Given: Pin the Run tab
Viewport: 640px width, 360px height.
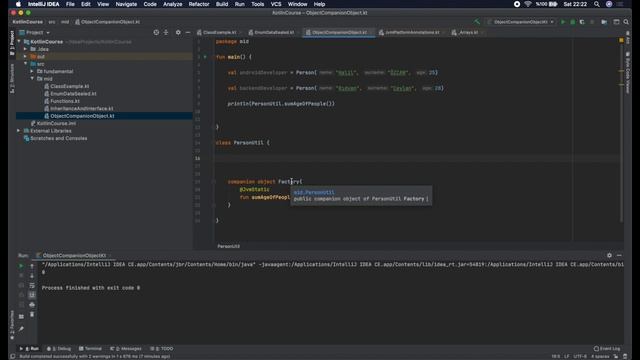Looking at the screenshot, I should (x=21, y=329).
